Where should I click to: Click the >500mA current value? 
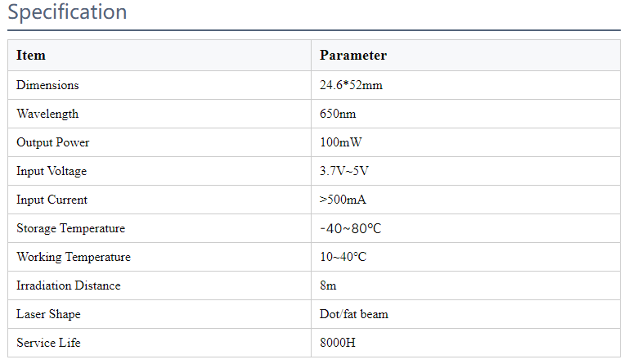tap(343, 200)
